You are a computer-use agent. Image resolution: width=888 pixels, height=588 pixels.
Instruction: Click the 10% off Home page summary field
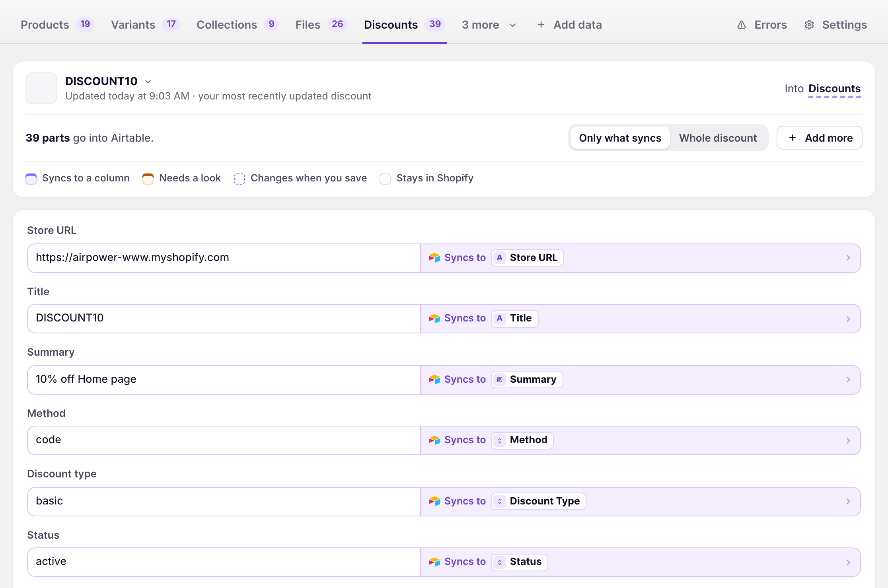coord(224,380)
